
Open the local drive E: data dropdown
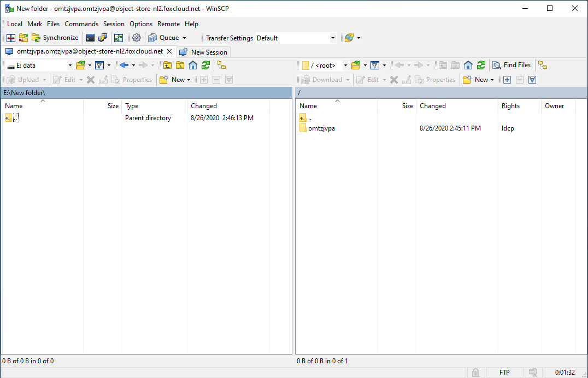tap(70, 66)
